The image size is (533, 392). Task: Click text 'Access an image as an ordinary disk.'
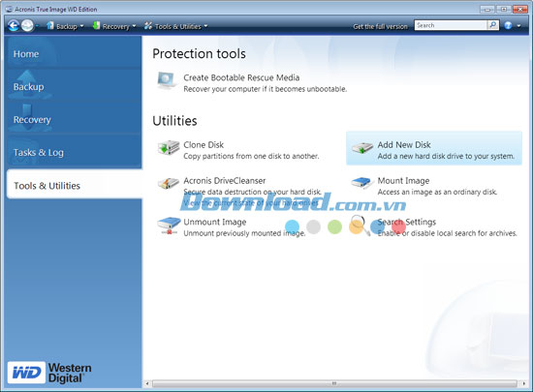point(437,192)
